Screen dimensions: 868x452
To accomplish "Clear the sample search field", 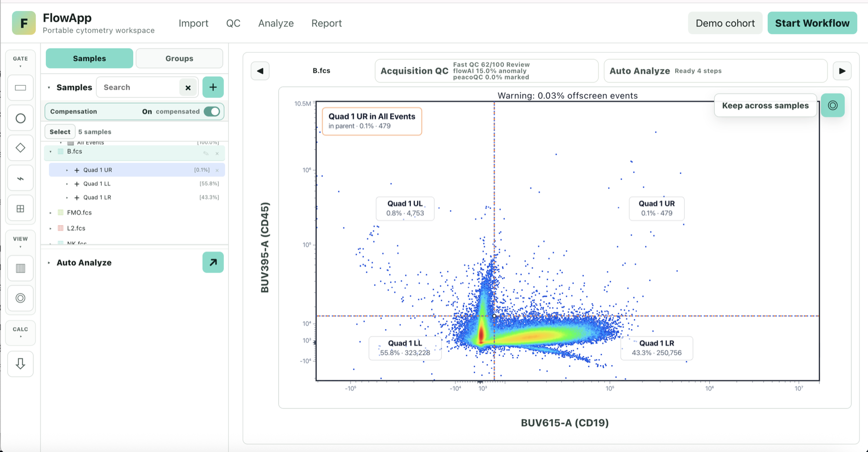I will tap(188, 87).
